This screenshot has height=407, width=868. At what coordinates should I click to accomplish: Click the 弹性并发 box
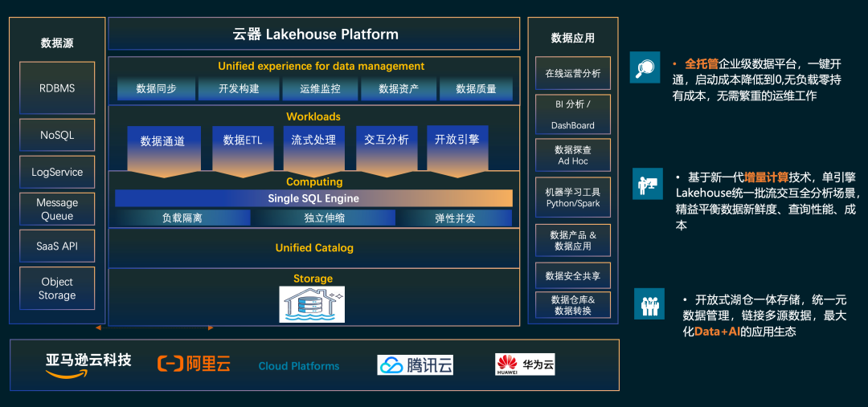coord(455,218)
